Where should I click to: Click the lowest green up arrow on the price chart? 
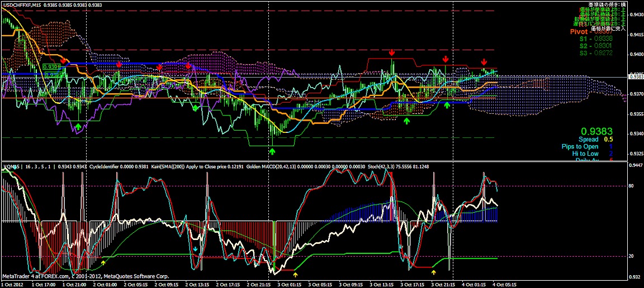tap(272, 151)
